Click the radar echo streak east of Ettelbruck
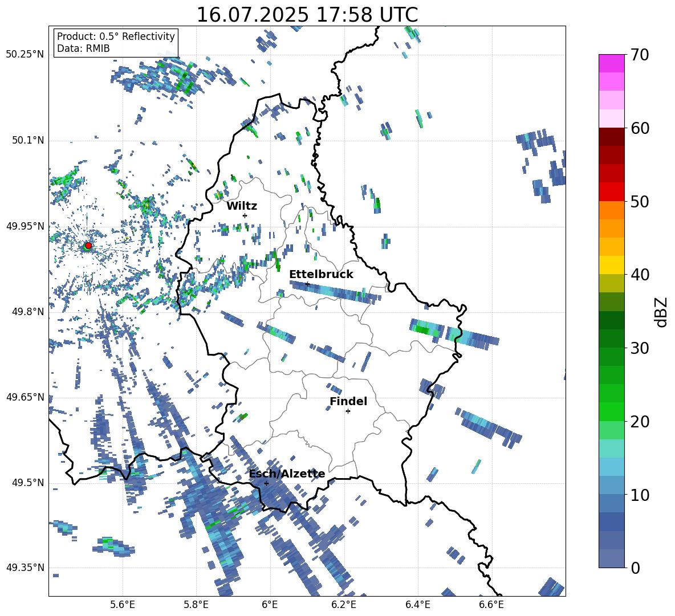 [x=335, y=292]
